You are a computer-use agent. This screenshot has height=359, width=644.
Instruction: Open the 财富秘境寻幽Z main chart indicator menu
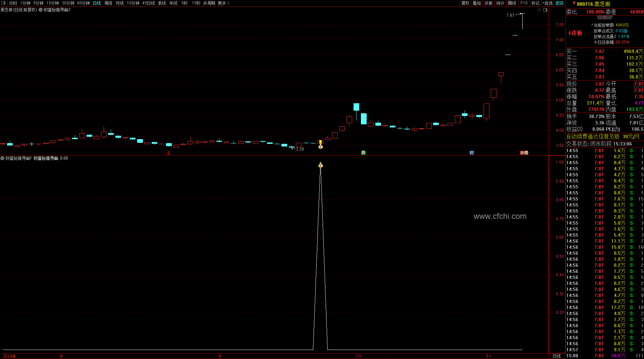41,10
